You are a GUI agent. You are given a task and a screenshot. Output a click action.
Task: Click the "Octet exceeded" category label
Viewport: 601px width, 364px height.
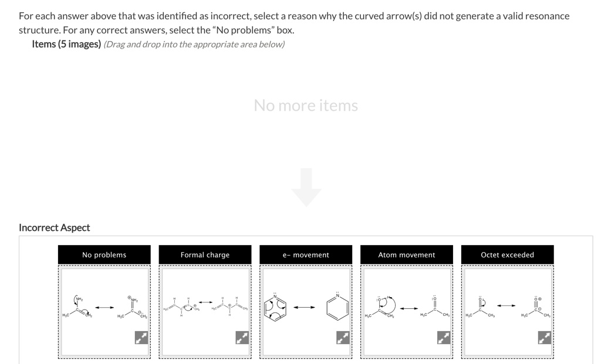click(x=507, y=254)
